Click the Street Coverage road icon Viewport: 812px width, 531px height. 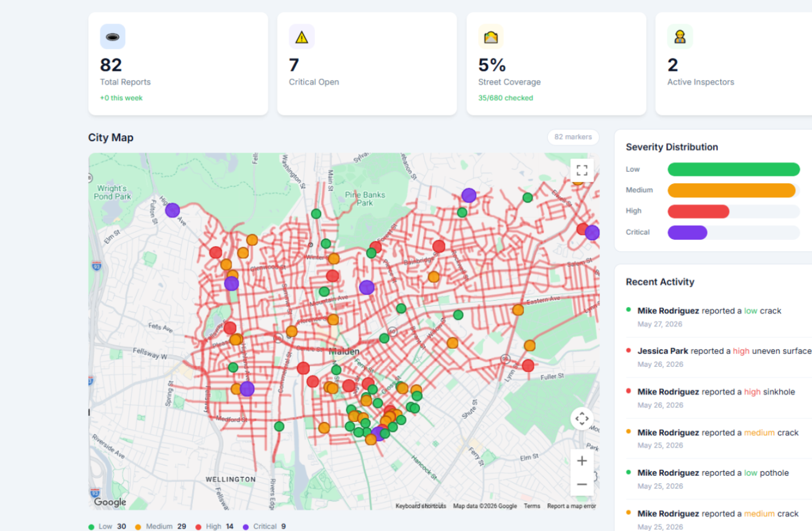(491, 37)
